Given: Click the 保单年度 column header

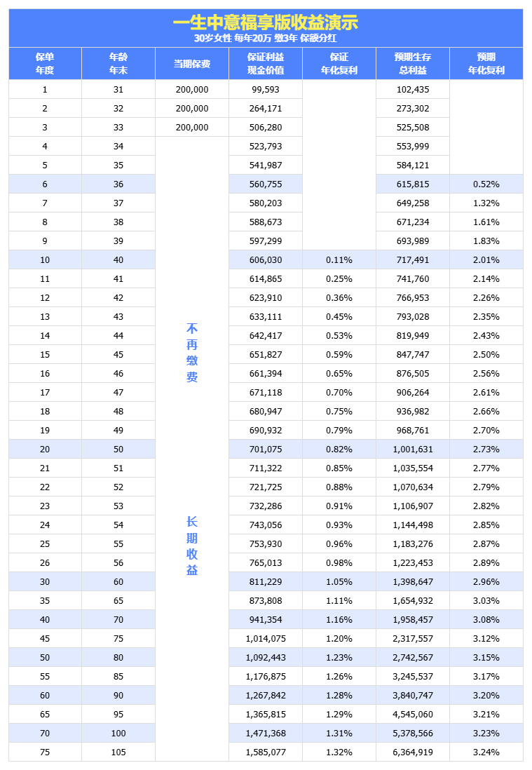Looking at the screenshot, I should (x=45, y=63).
